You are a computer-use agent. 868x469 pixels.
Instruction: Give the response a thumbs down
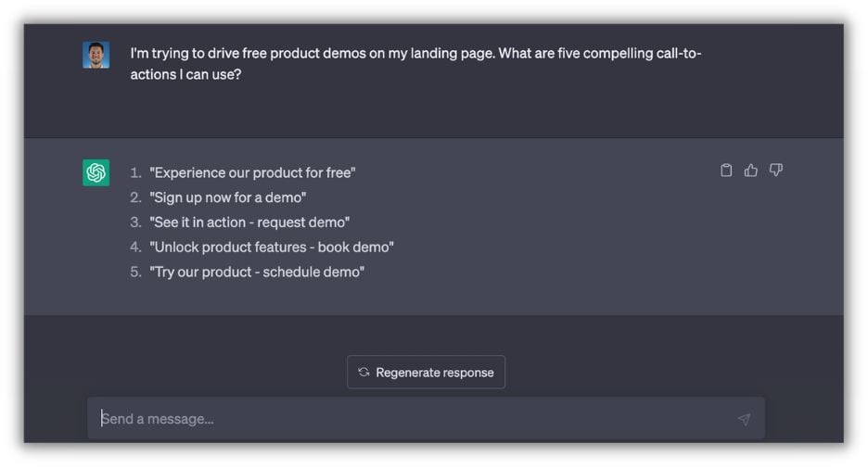[776, 170]
